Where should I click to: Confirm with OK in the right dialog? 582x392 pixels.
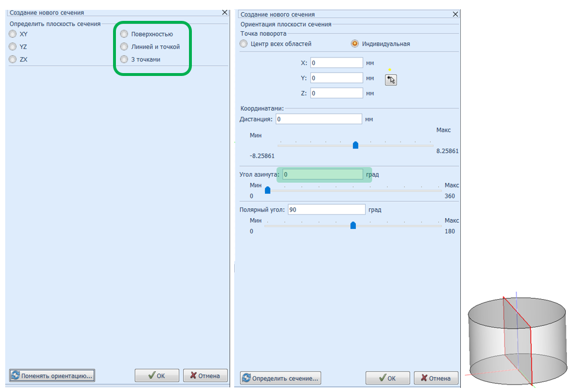[387, 378]
